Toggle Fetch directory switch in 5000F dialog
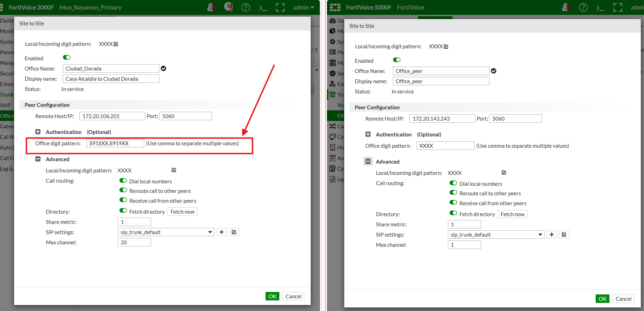The width and height of the screenshot is (644, 311). pyautogui.click(x=453, y=213)
